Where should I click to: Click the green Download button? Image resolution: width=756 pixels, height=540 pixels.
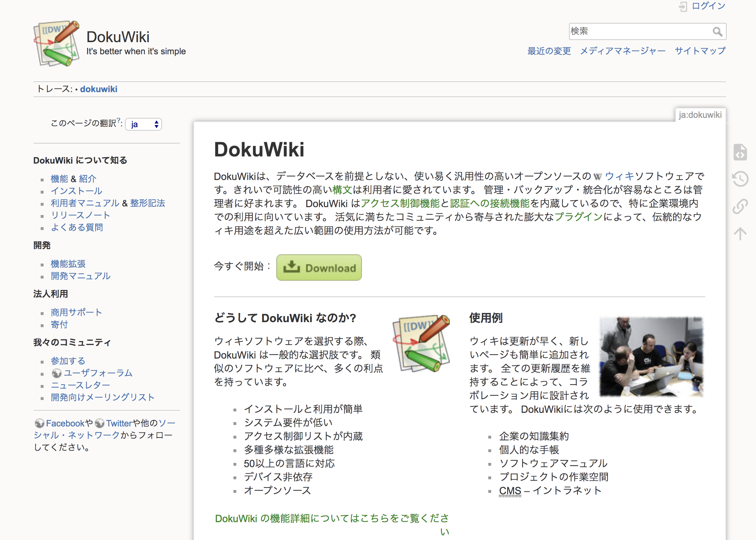click(x=319, y=267)
